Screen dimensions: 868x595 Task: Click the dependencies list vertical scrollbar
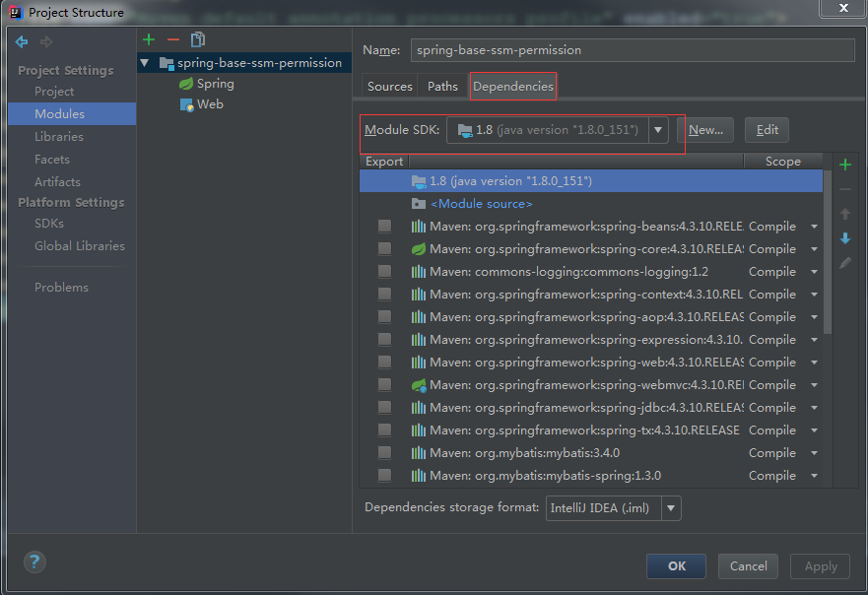pyautogui.click(x=828, y=252)
